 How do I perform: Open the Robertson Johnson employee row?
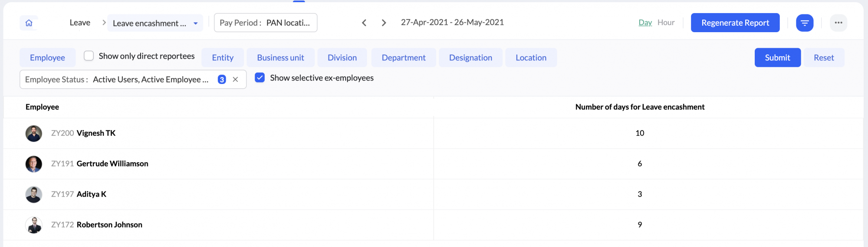click(x=109, y=225)
